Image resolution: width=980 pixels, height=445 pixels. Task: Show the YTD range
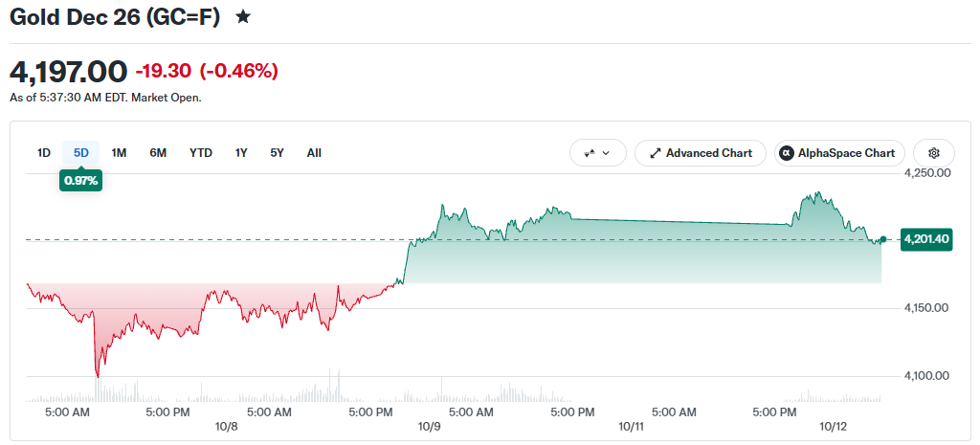click(201, 153)
